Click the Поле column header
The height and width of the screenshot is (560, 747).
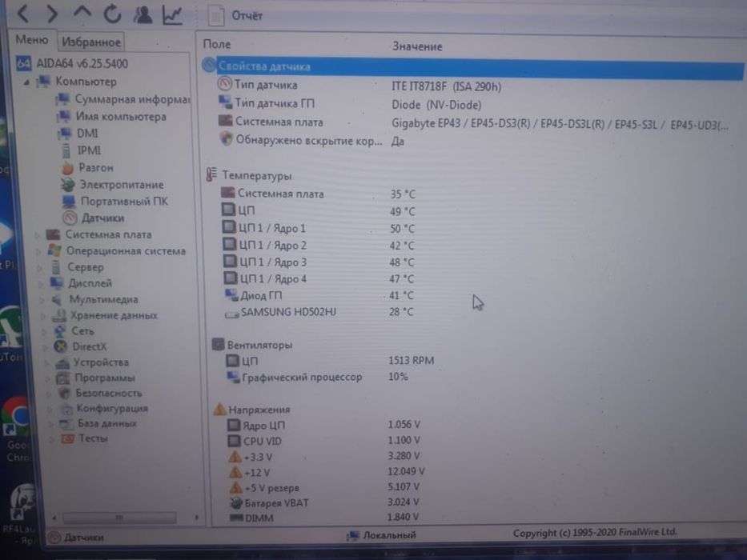click(217, 44)
